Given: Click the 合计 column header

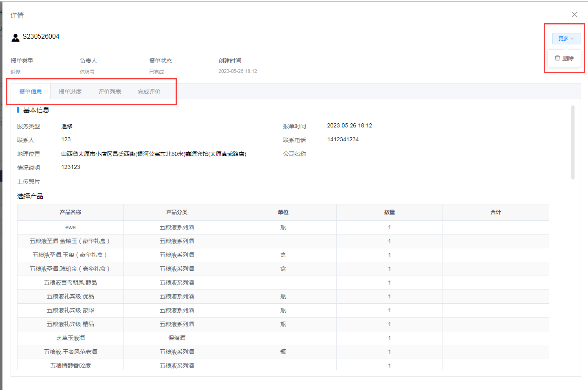Looking at the screenshot, I should 496,212.
